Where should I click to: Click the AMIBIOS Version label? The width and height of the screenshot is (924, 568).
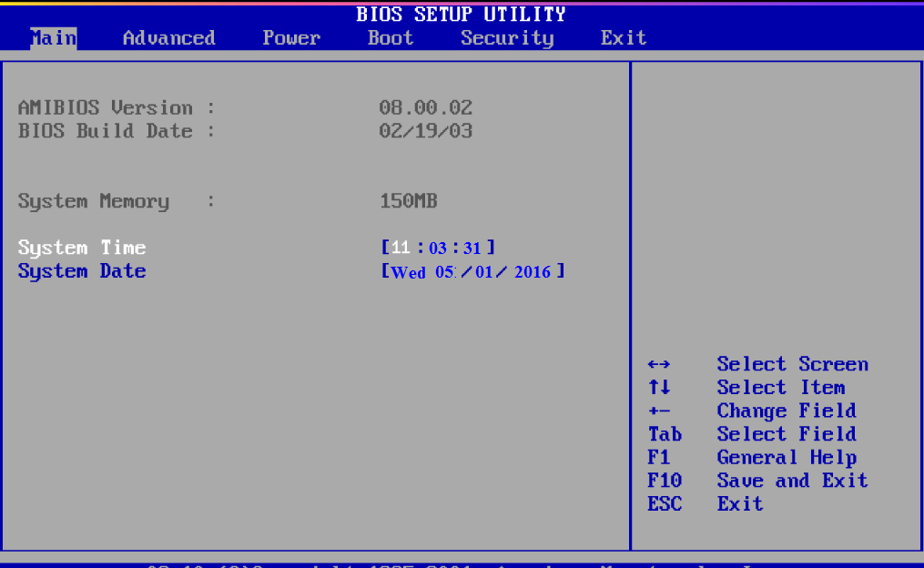point(106,106)
